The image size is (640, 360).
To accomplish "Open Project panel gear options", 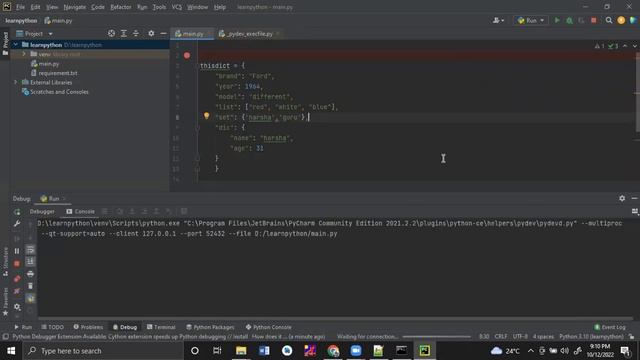I will tap(151, 33).
